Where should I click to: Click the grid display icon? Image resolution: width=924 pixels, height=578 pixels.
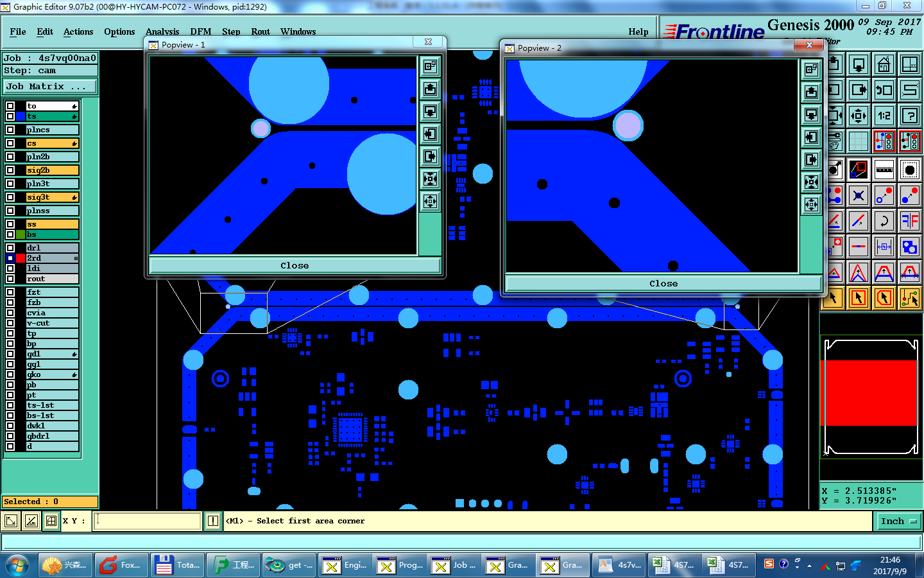859,141
